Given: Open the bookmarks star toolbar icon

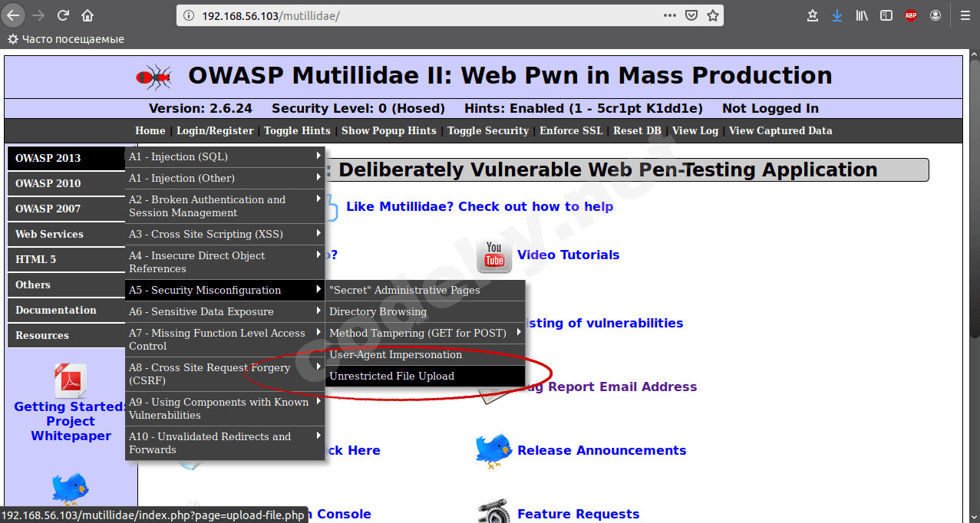Looking at the screenshot, I should click(x=813, y=15).
